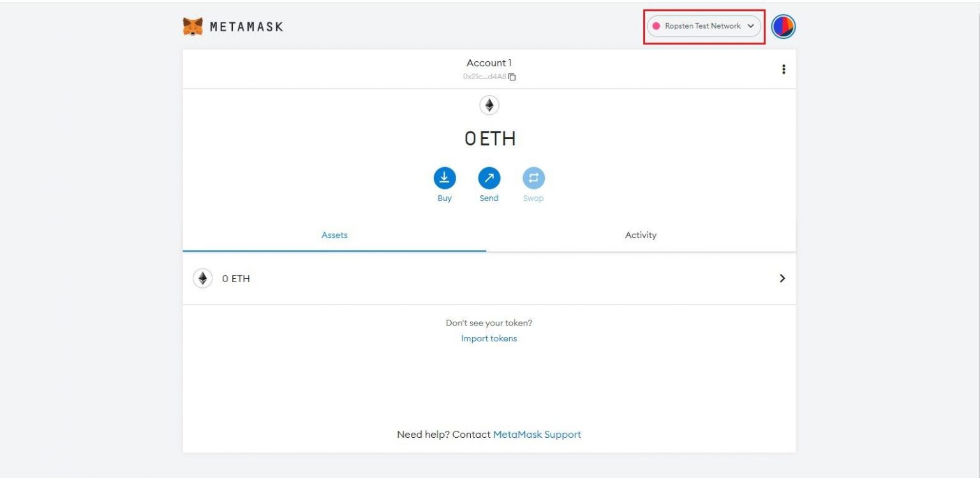Click the 0 ETH balance display
Screen dimensions: 980x478
coord(489,138)
